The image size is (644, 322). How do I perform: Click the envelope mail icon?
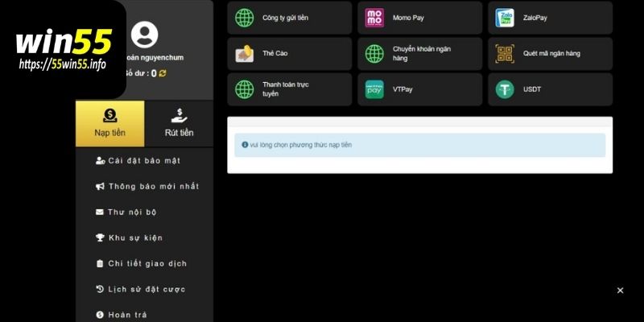click(x=100, y=213)
